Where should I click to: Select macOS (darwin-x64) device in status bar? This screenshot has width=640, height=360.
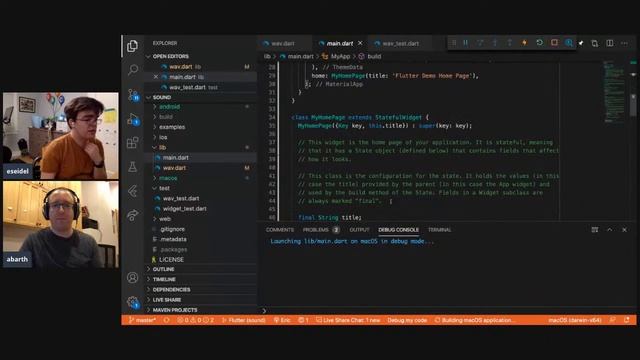pyautogui.click(x=575, y=320)
